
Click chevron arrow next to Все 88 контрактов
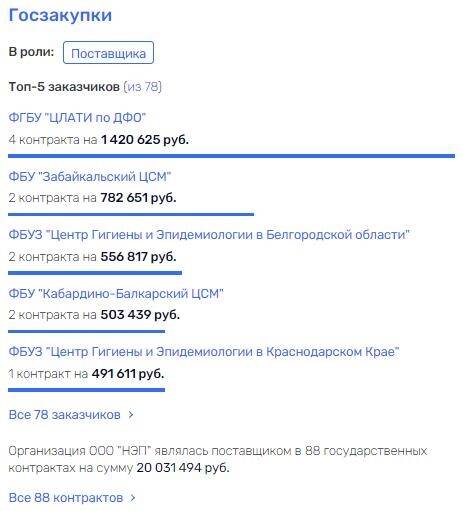pyautogui.click(x=133, y=498)
